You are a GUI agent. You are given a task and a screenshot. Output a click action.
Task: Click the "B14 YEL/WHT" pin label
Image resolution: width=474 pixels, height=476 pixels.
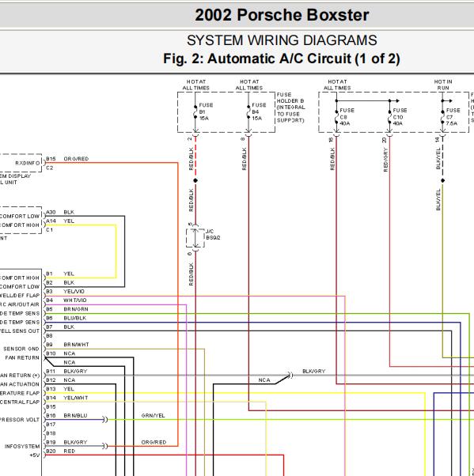pyautogui.click(x=66, y=398)
